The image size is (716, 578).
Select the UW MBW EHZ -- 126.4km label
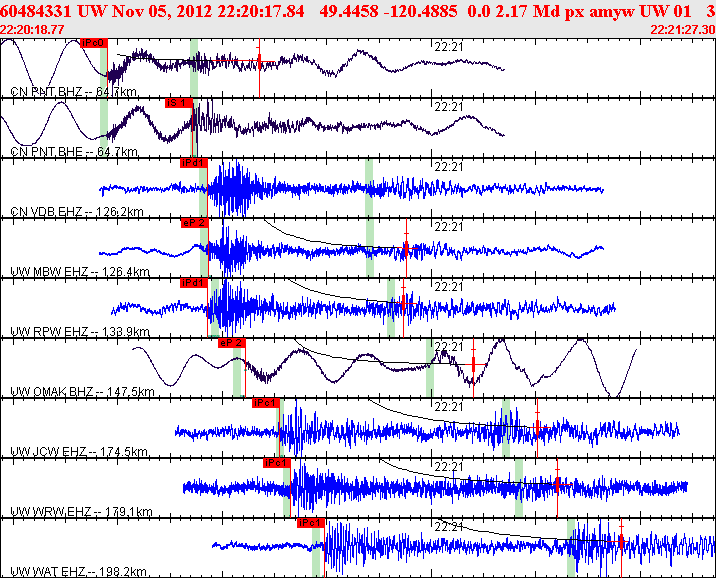click(80, 272)
